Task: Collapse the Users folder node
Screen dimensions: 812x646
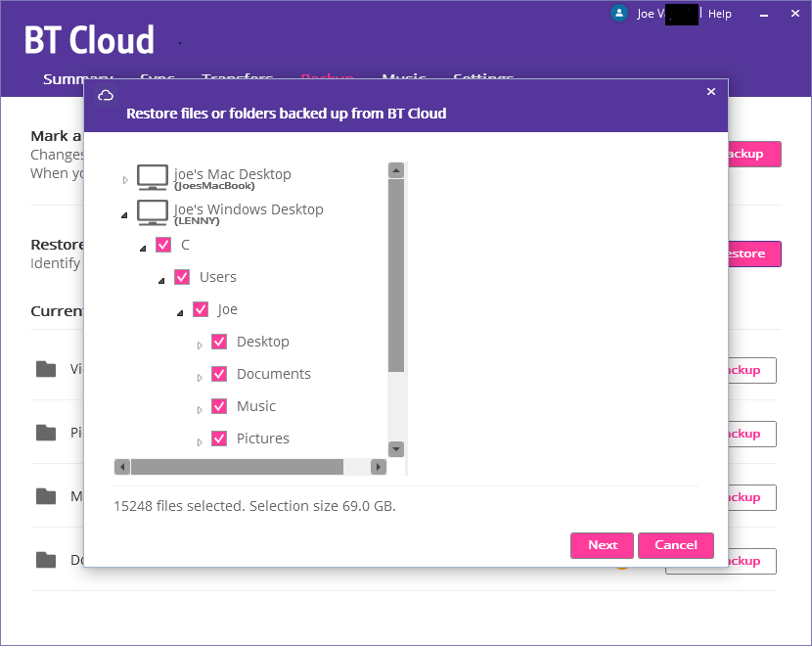Action: pos(161,281)
